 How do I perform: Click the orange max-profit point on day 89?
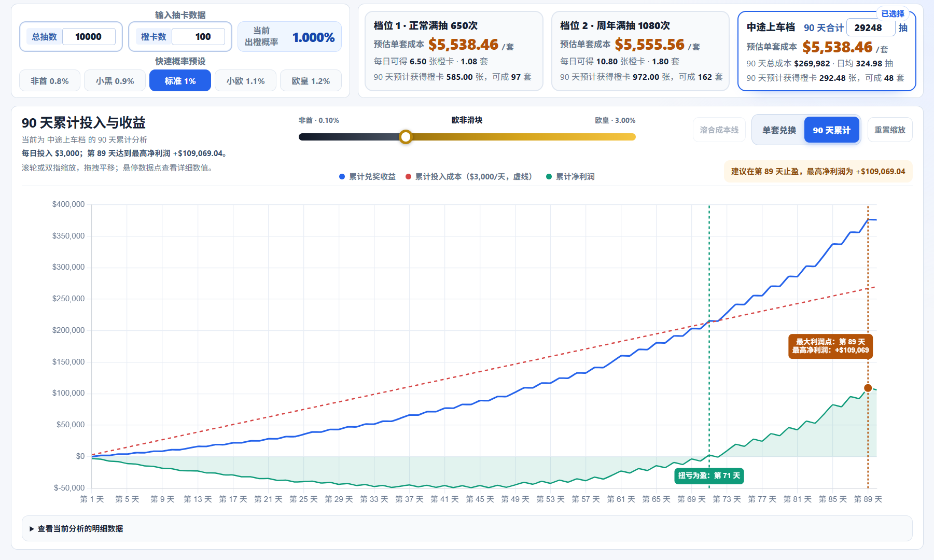tap(868, 388)
